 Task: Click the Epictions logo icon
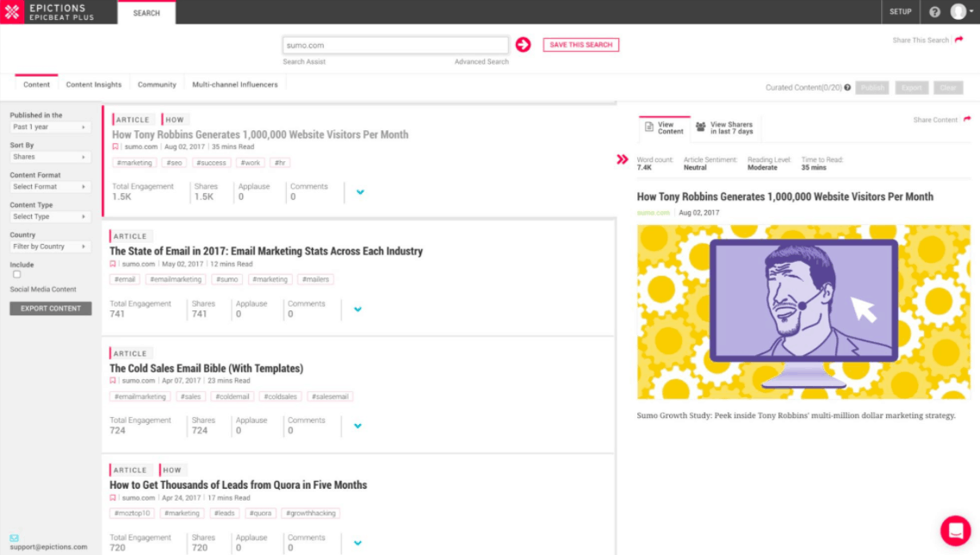tap(12, 12)
